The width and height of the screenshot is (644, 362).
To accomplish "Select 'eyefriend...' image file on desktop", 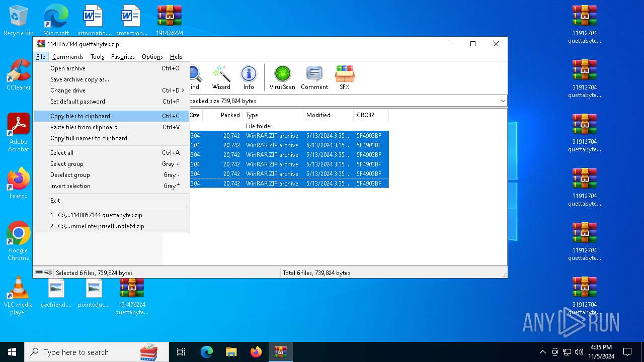I will click(56, 293).
